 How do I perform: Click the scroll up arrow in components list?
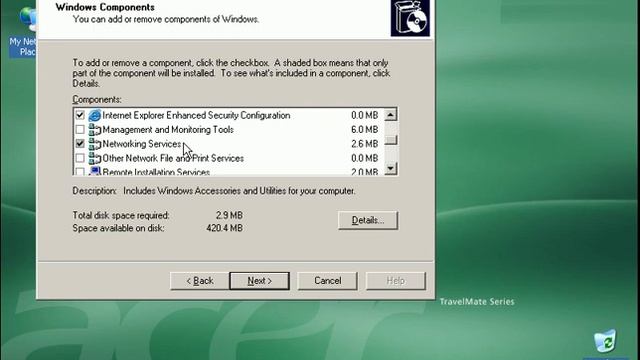[x=391, y=115]
